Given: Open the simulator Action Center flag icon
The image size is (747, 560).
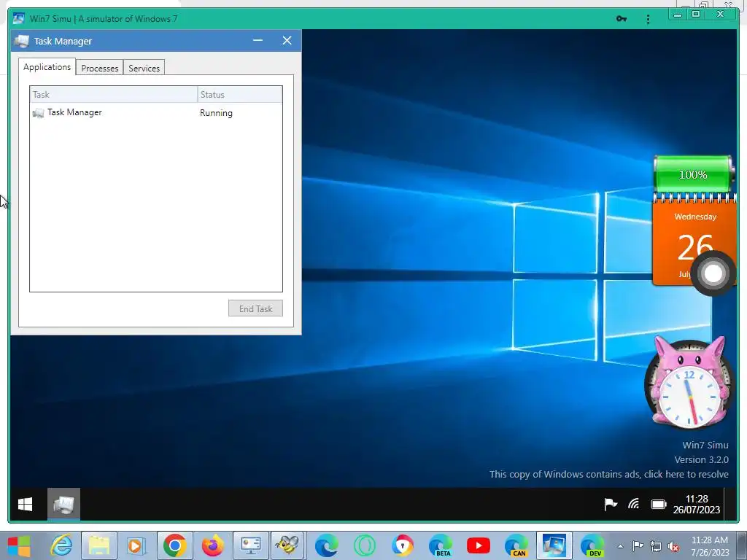Looking at the screenshot, I should click(611, 504).
